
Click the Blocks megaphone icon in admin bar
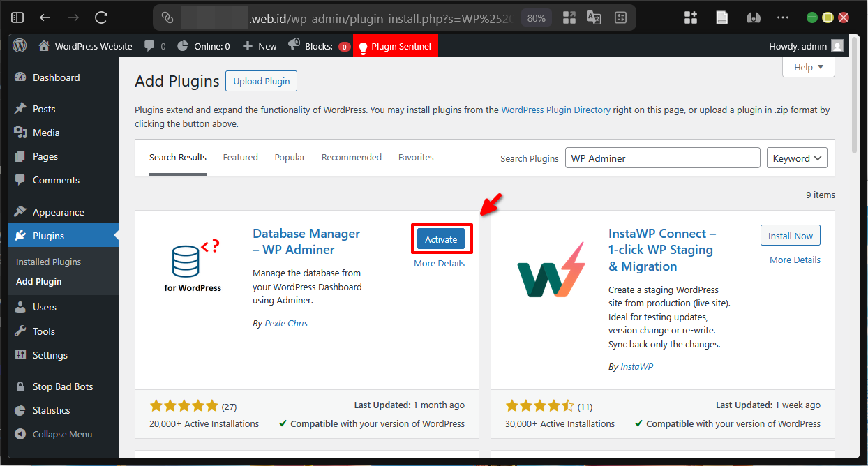click(x=294, y=45)
